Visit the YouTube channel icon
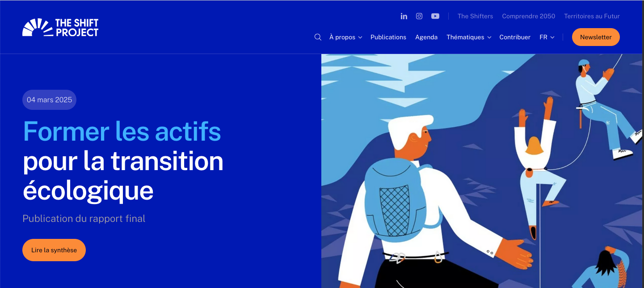Screen dimensions: 644x288 pyautogui.click(x=435, y=16)
